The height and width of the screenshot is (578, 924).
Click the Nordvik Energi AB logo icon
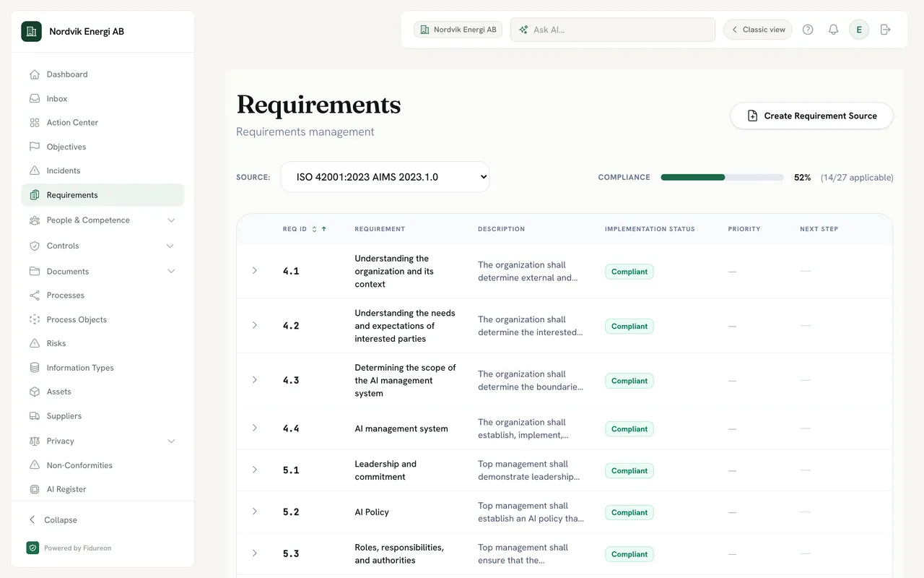pos(31,31)
